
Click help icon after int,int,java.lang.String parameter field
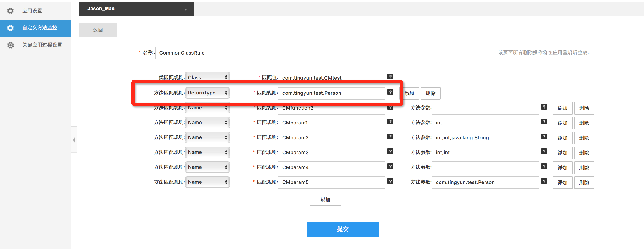(544, 137)
